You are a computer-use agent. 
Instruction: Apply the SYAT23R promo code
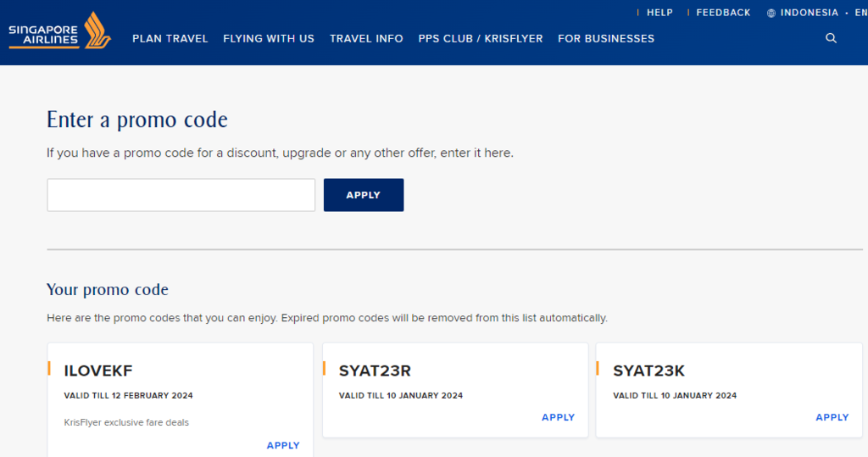558,418
